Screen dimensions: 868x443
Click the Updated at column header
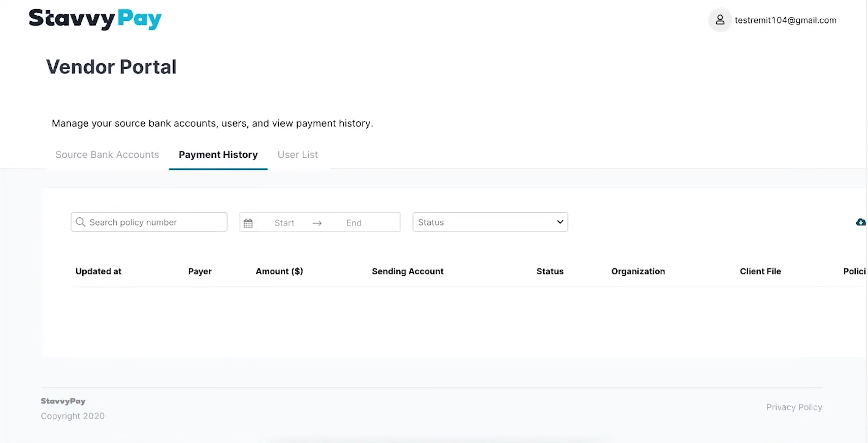99,271
